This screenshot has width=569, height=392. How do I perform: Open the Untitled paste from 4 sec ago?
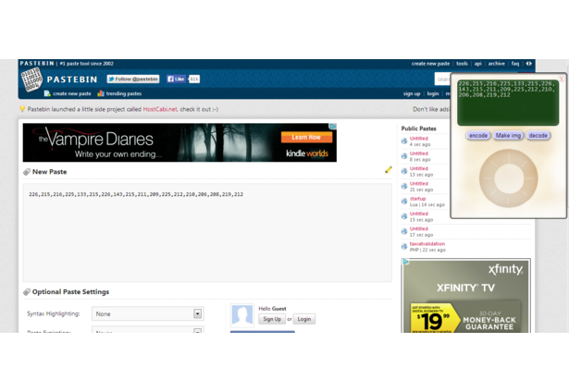click(419, 139)
